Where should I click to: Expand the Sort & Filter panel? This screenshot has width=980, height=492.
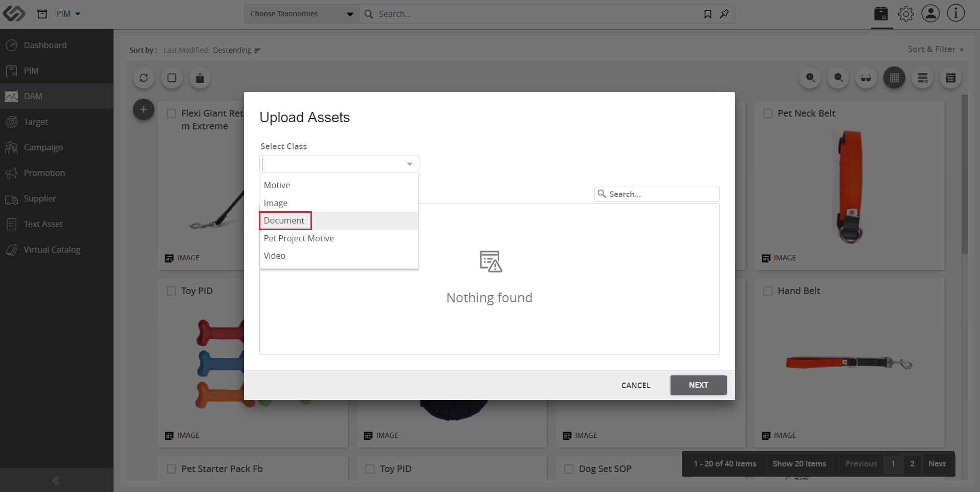pyautogui.click(x=936, y=50)
